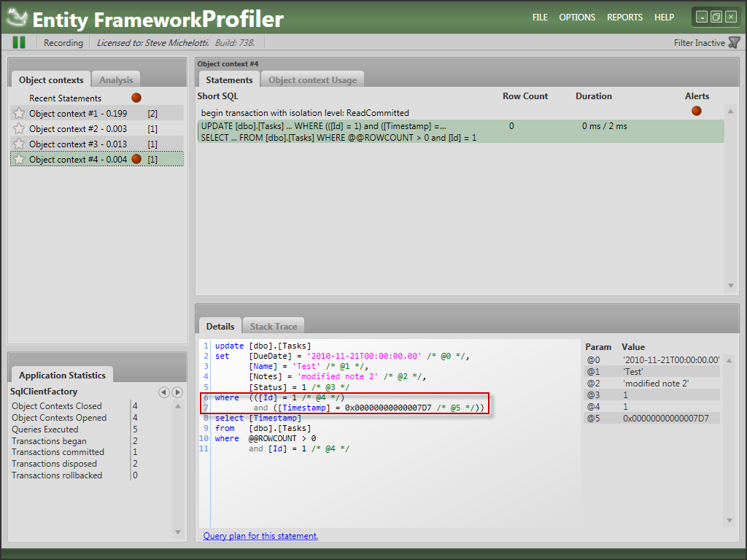Click the alert dot on Object context #4
This screenshot has width=747, height=560.
coord(136,159)
